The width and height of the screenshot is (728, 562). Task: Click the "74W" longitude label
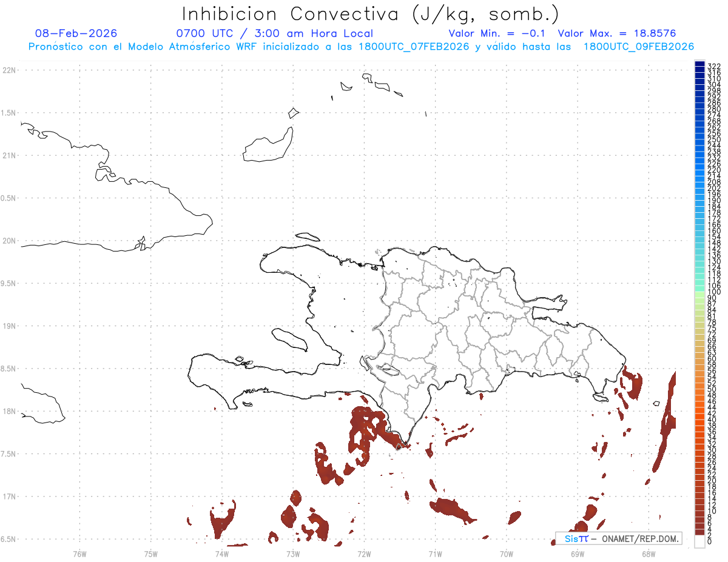(222, 554)
